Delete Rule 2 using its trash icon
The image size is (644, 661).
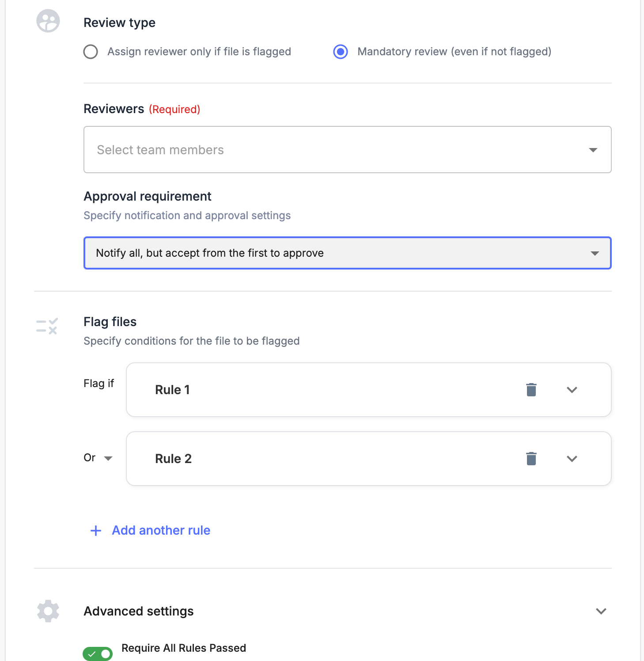click(531, 459)
